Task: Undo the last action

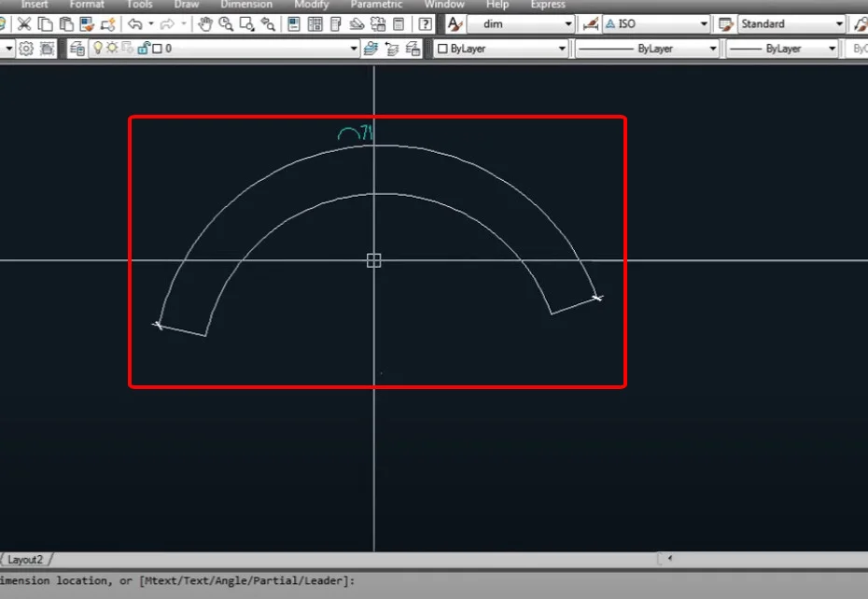Action: [135, 24]
